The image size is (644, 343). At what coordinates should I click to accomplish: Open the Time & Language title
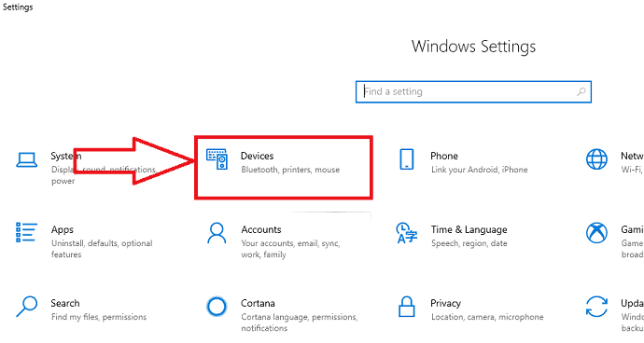(469, 230)
